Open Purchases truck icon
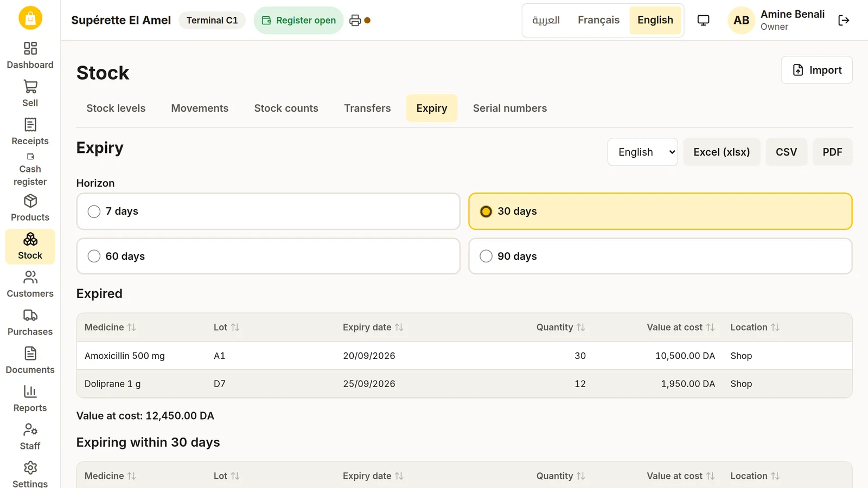This screenshot has height=488, width=868. [x=30, y=316]
